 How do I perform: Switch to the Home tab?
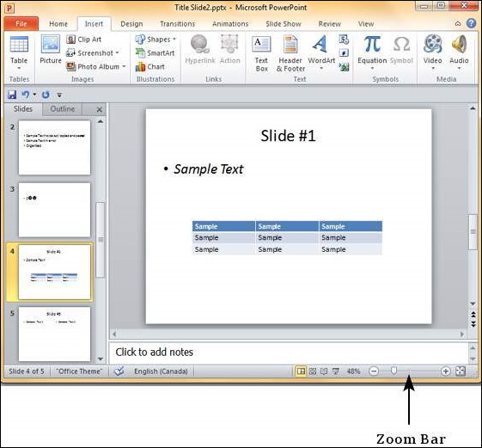58,24
